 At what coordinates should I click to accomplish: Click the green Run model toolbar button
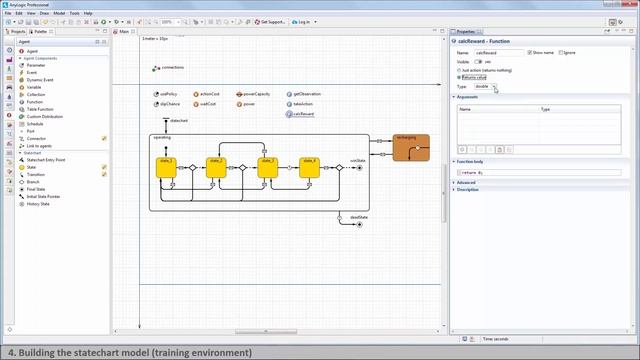click(x=104, y=22)
